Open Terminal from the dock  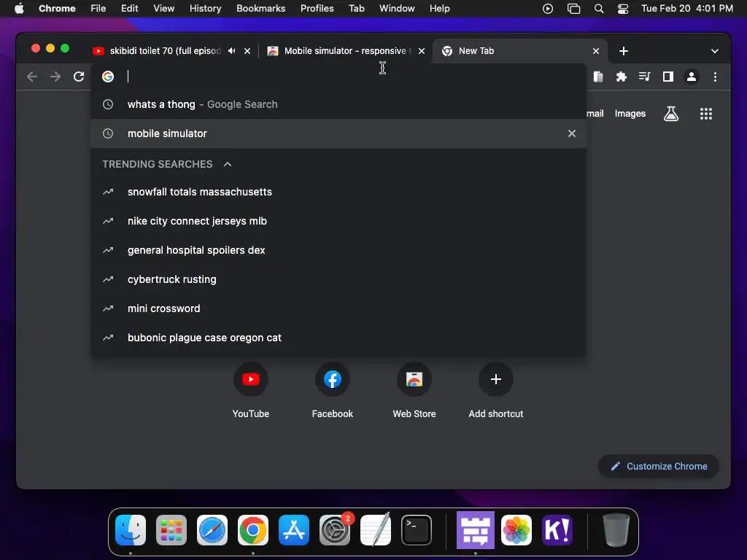(417, 530)
